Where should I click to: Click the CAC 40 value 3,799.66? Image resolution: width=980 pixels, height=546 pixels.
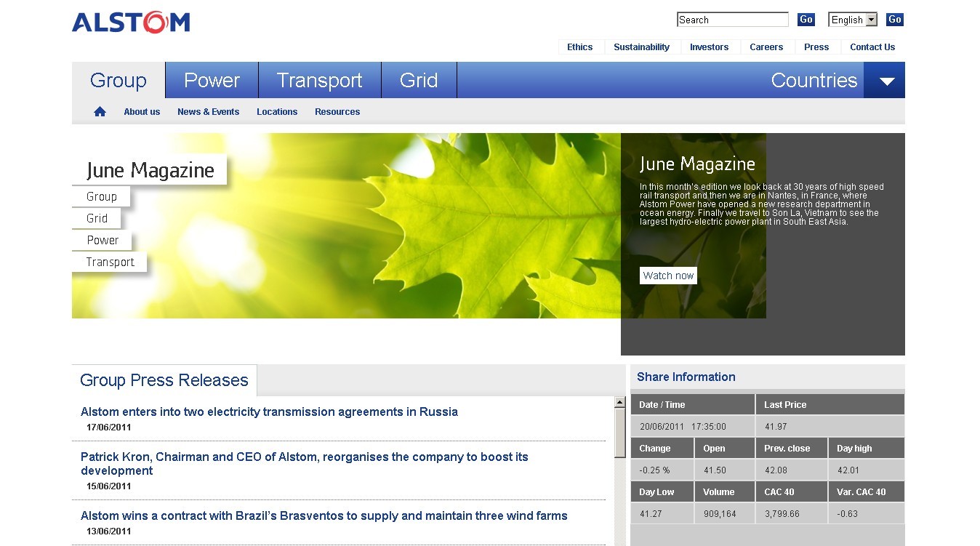(782, 514)
